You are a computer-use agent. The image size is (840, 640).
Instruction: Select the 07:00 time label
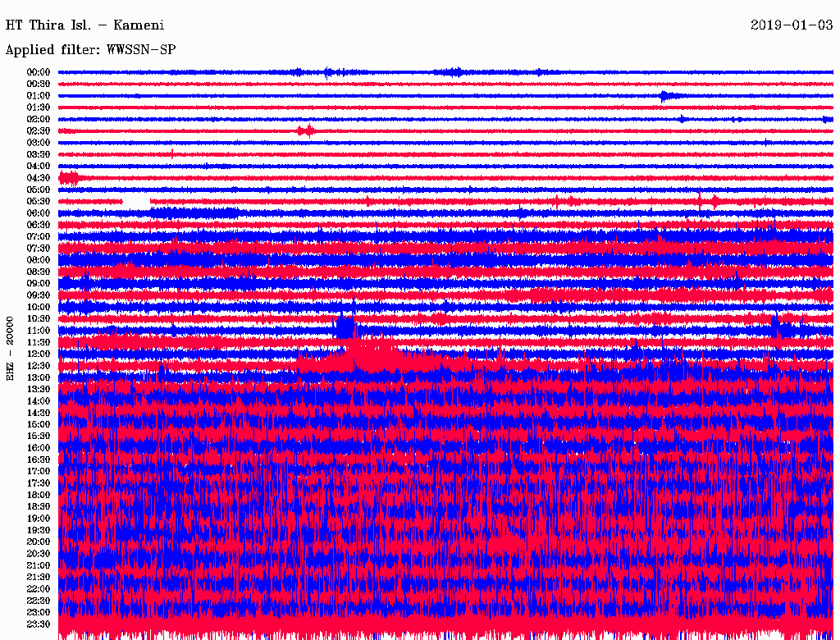39,237
